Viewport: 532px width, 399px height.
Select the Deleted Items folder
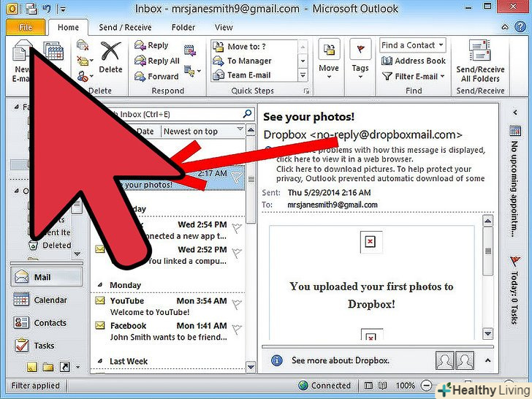(50, 245)
